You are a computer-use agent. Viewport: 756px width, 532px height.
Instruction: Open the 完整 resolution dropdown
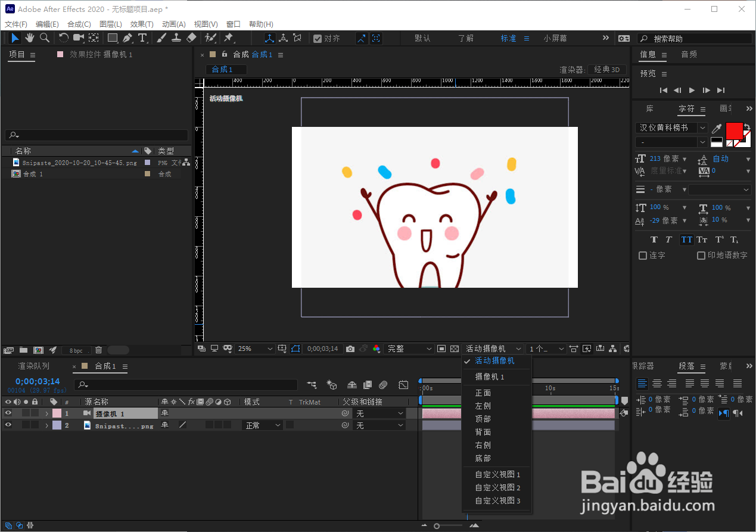coord(409,349)
